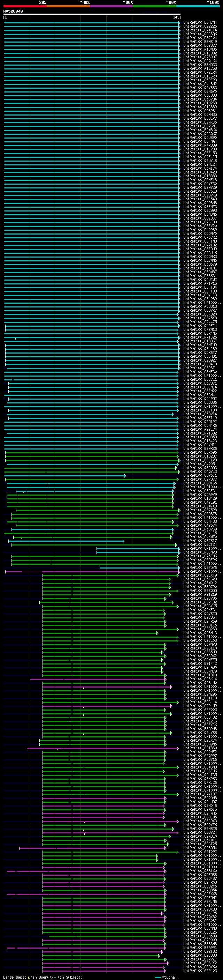This screenshot has height=980, width=223.
Task: Select the UniRef100_A7R403 label
Action: (x=200, y=971)
